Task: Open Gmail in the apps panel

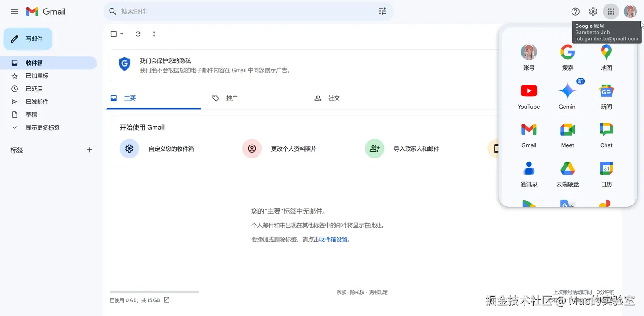Action: [529, 136]
